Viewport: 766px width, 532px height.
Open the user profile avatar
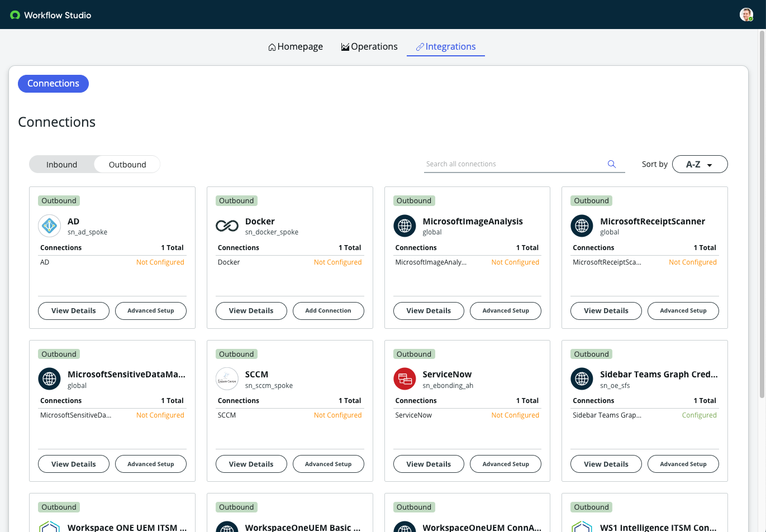tap(746, 15)
